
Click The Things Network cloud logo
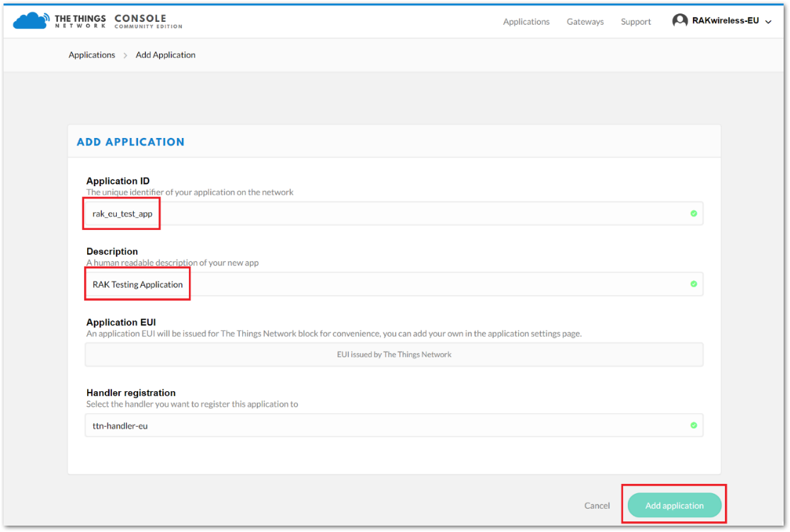[x=31, y=21]
